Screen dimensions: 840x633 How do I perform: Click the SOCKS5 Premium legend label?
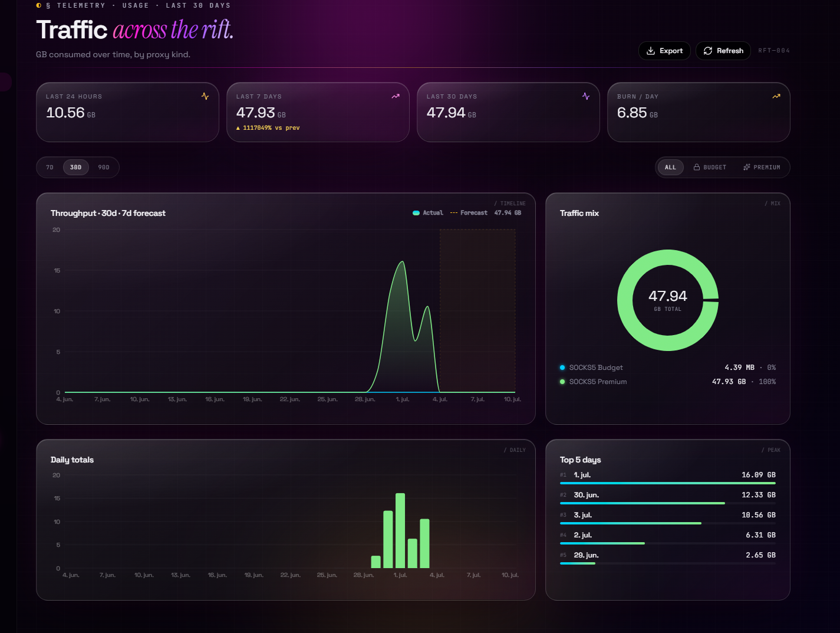(598, 382)
